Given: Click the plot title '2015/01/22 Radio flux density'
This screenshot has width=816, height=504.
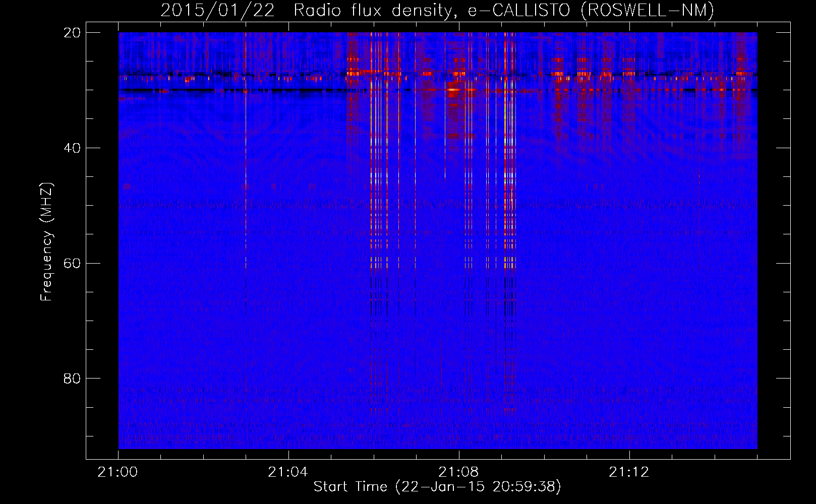Looking at the screenshot, I should click(437, 10).
